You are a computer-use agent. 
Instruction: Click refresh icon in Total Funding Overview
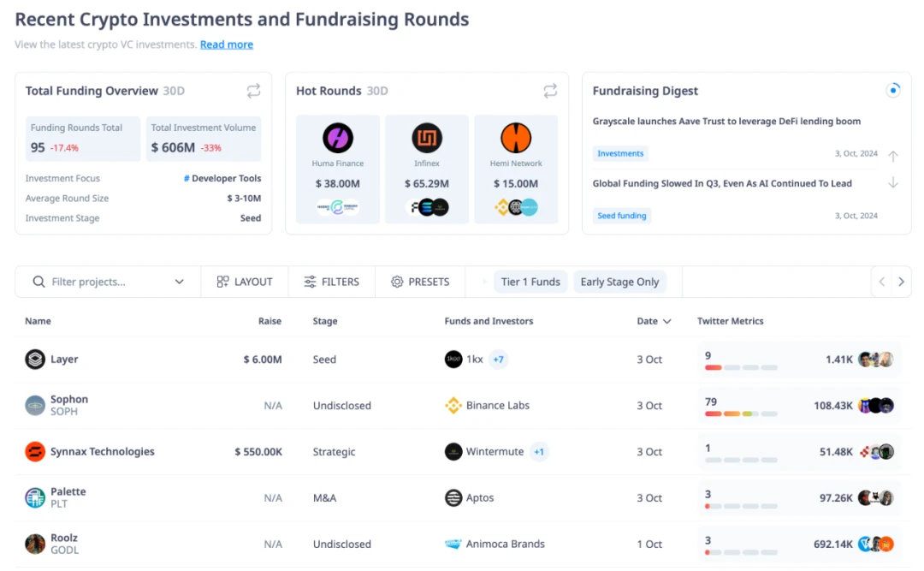coord(253,91)
